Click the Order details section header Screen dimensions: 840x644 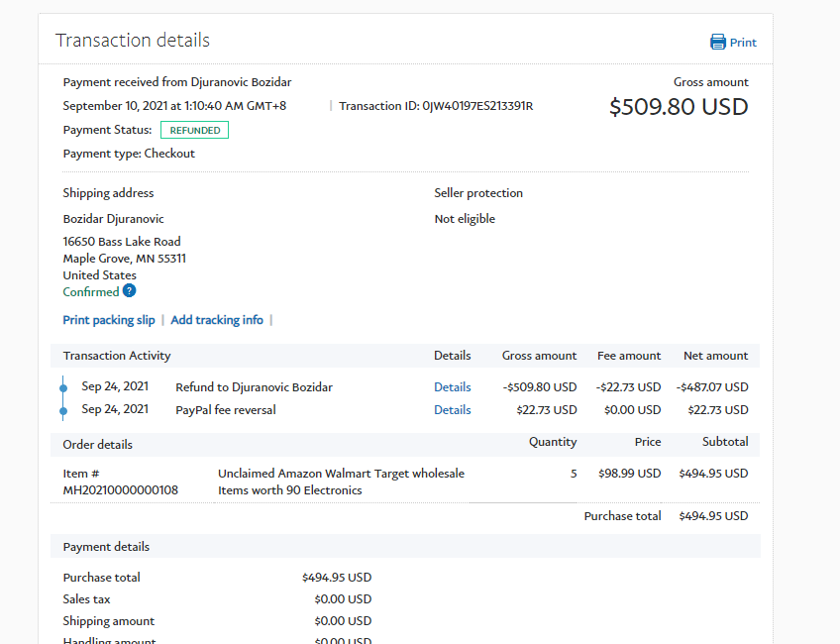(97, 445)
